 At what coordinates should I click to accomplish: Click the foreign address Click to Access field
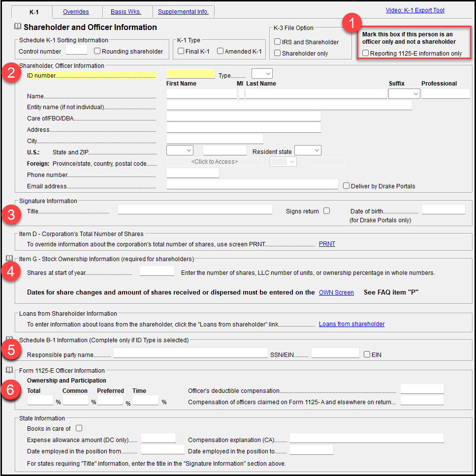pyautogui.click(x=215, y=161)
